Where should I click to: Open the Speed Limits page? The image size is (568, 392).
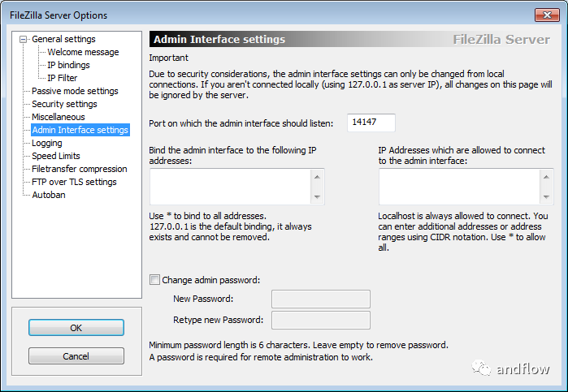coord(56,156)
